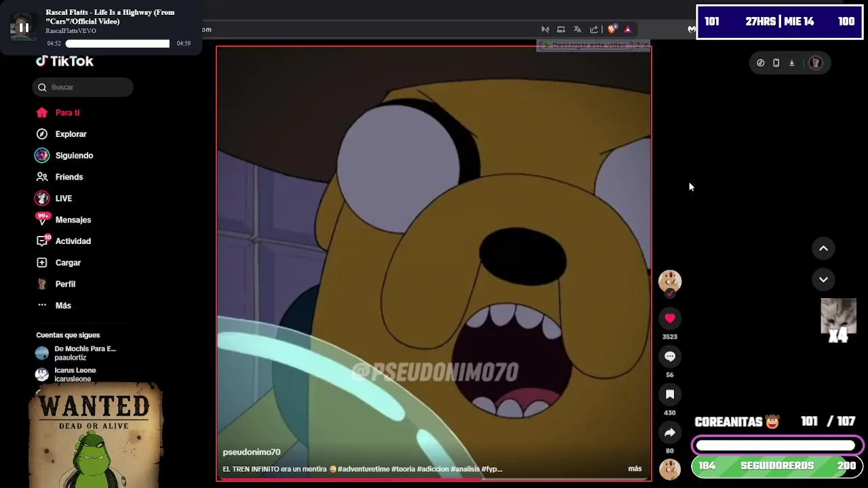This screenshot has width=868, height=488.
Task: Click the TikTok logo
Action: tap(65, 61)
